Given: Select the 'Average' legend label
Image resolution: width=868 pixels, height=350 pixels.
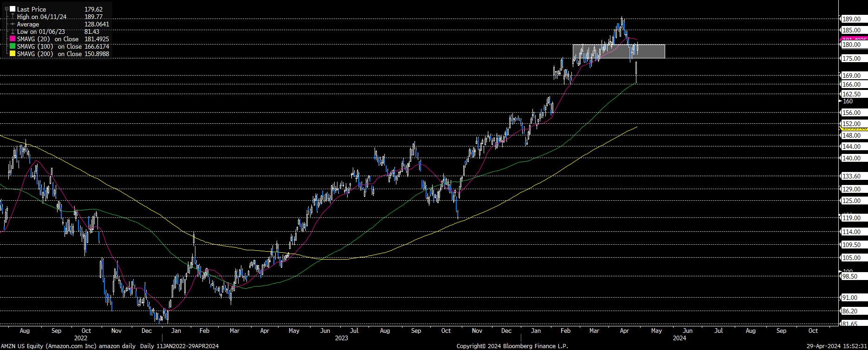Looking at the screenshot, I should coord(28,24).
